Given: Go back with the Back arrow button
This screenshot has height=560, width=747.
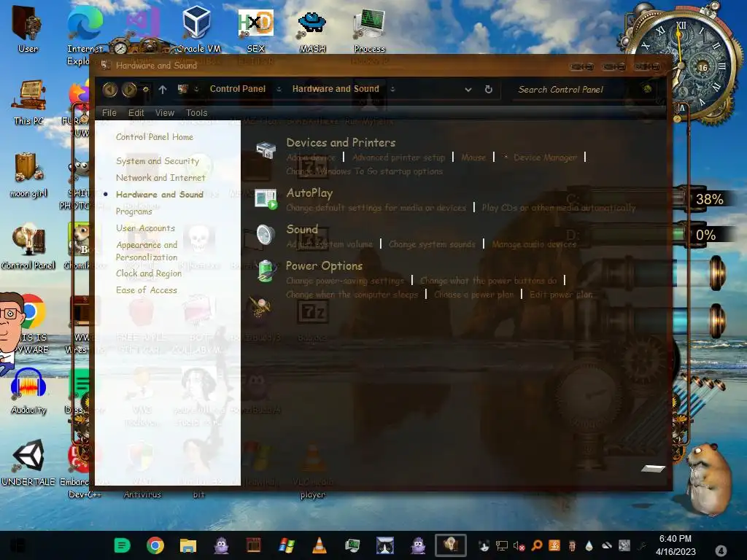Looking at the screenshot, I should tap(110, 90).
